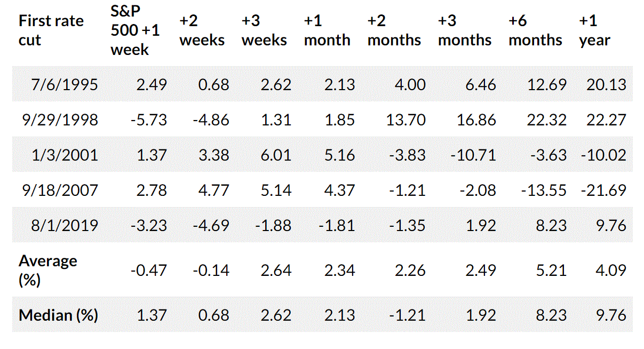This screenshot has height=349, width=644.
Task: Select the "Average (%)" row label
Action: pos(48,270)
